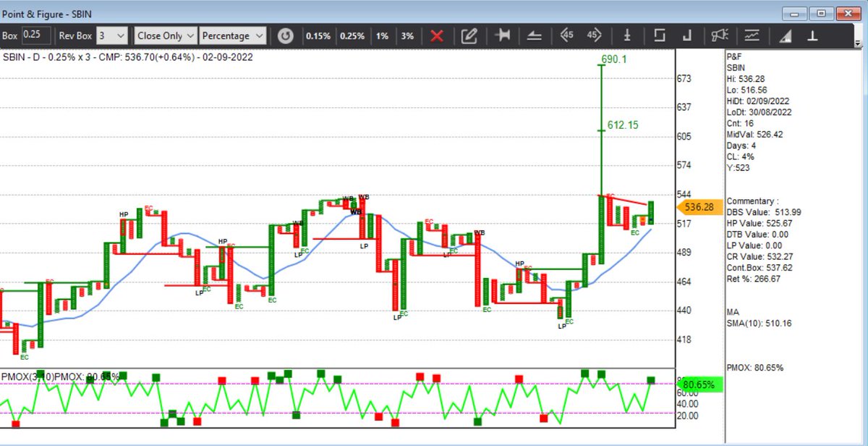The image size is (868, 446).
Task: Click the megaphone alerts icon
Action: (719, 35)
